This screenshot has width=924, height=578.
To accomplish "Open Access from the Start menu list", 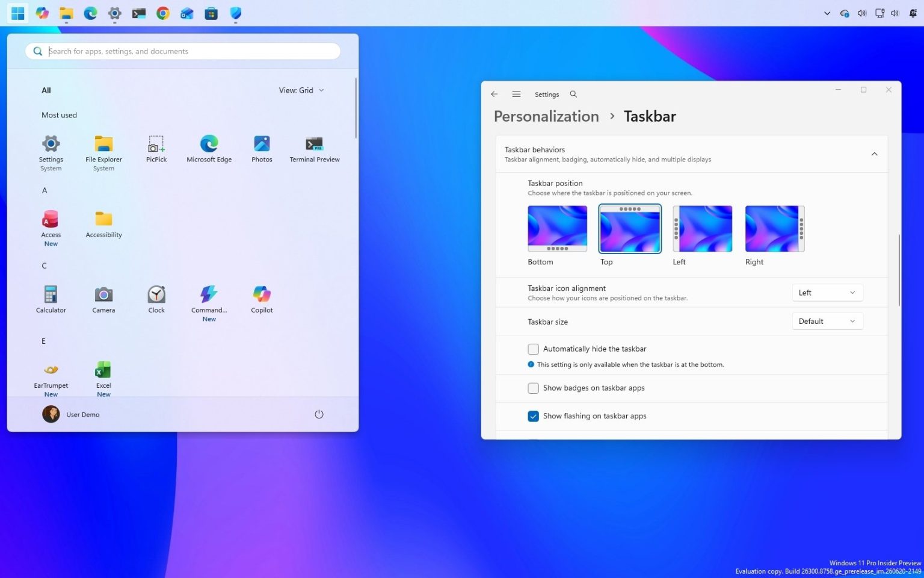I will 51,228.
